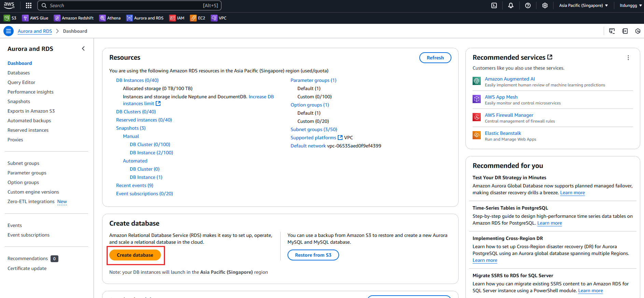Click the AWS Firewall Manager icon
The height and width of the screenshot is (298, 644).
(x=477, y=117)
